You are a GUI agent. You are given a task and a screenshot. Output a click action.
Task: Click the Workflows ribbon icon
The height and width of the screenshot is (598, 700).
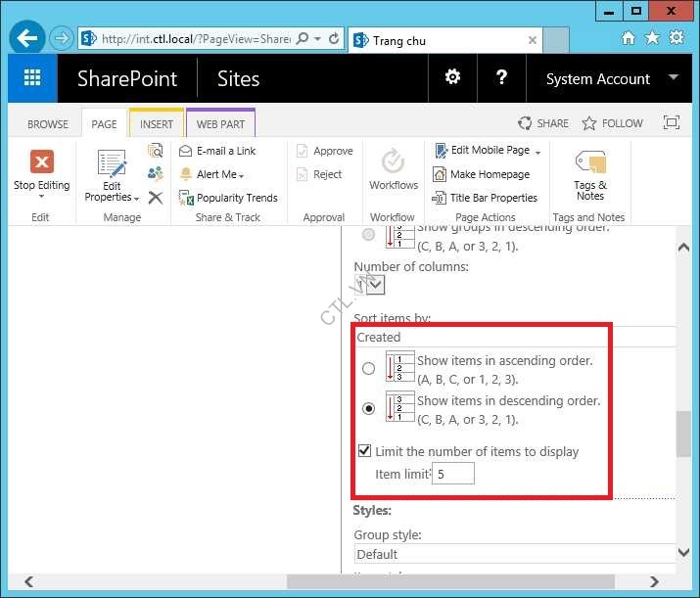[394, 162]
